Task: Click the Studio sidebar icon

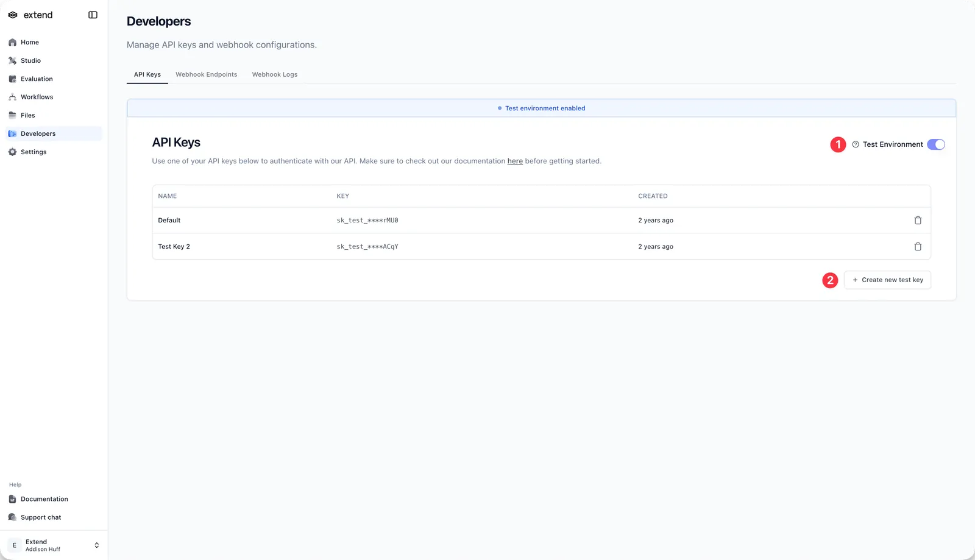Action: [x=12, y=61]
